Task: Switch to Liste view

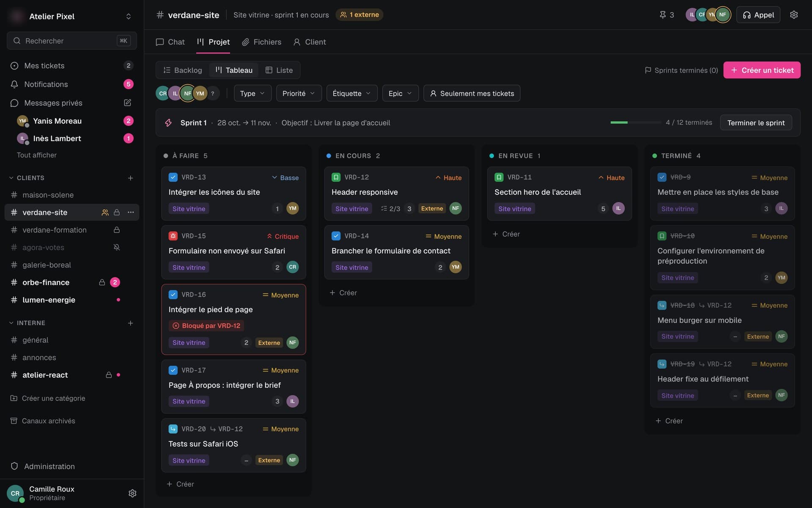Action: pyautogui.click(x=279, y=70)
